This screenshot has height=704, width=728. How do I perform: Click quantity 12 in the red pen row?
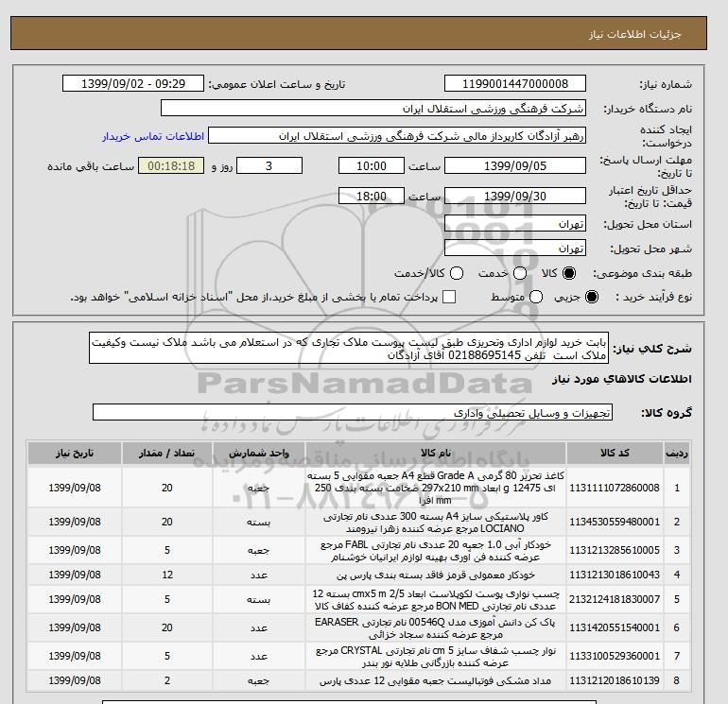pyautogui.click(x=167, y=575)
